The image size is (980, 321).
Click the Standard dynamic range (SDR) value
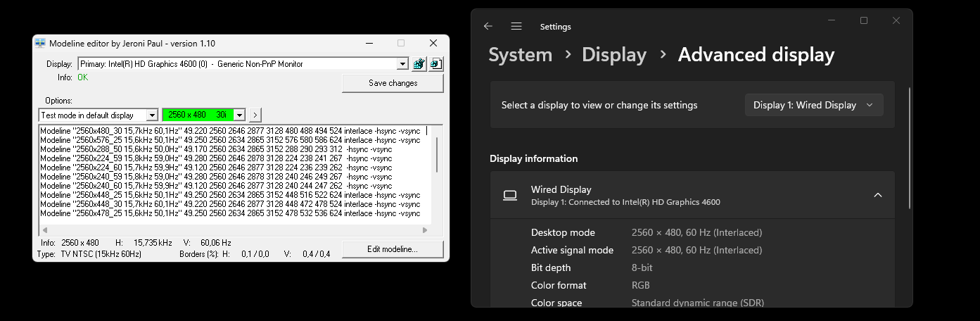(x=698, y=303)
